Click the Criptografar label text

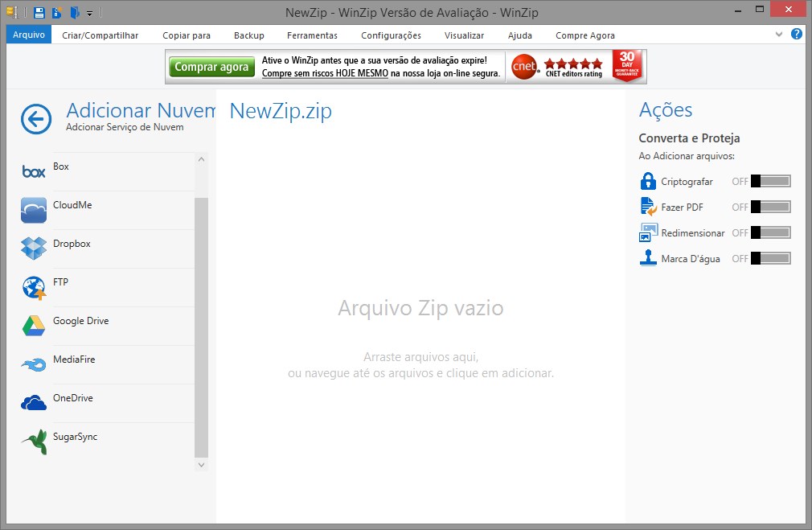687,181
